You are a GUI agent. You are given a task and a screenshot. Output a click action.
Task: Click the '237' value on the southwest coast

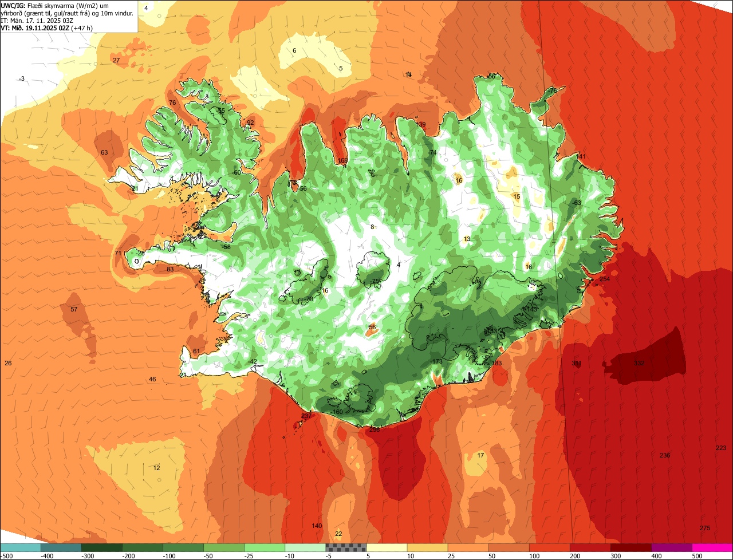306,416
